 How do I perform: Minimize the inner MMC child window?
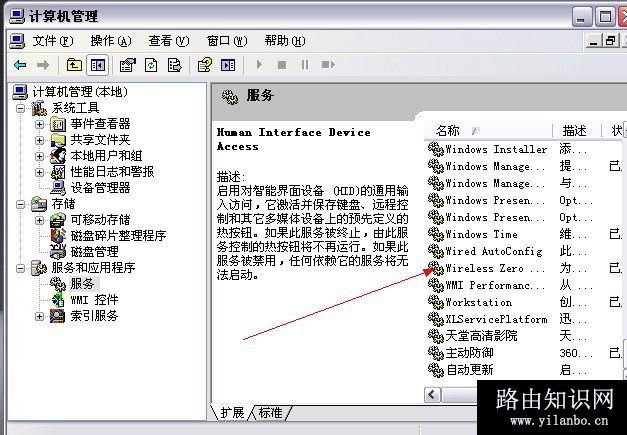coord(594,40)
